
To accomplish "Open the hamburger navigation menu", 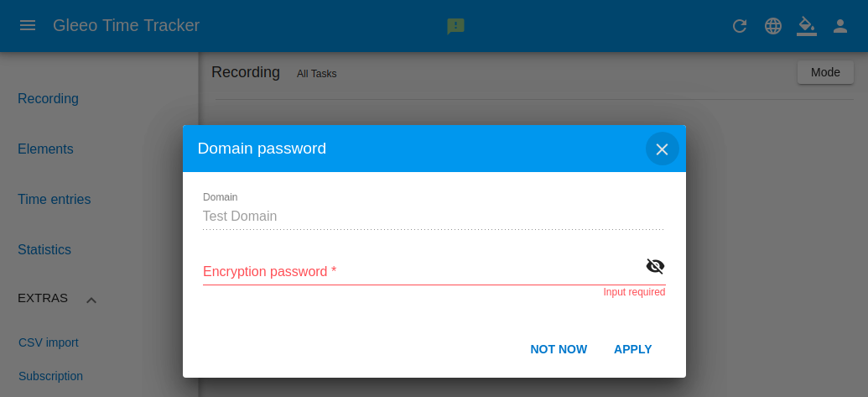I will (x=28, y=25).
